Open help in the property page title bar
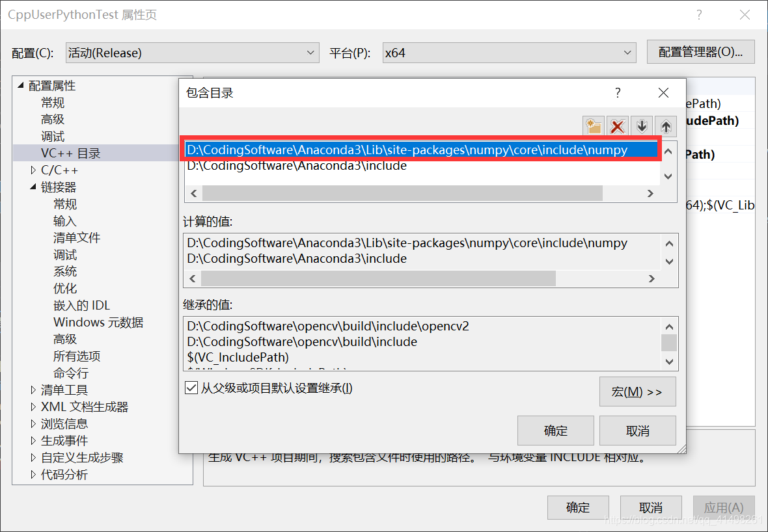 pyautogui.click(x=699, y=15)
